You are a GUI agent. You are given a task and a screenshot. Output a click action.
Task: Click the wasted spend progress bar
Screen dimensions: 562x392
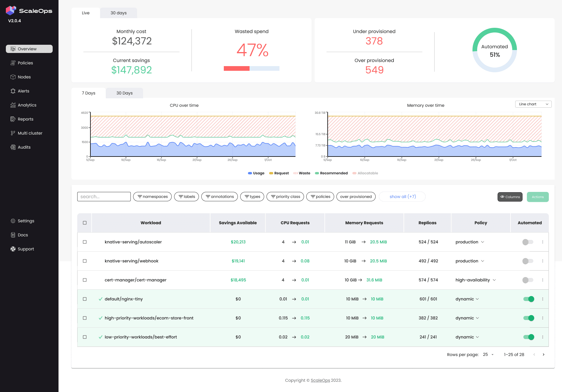click(x=251, y=68)
